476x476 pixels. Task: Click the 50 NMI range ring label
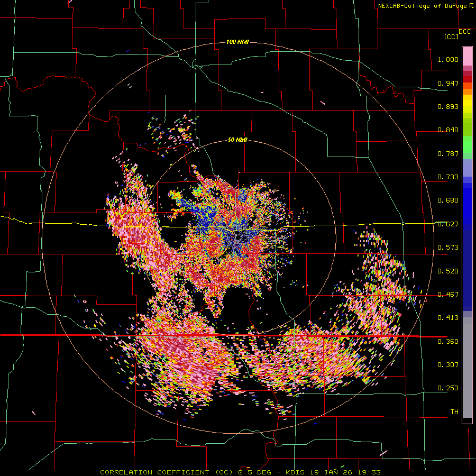click(x=237, y=140)
